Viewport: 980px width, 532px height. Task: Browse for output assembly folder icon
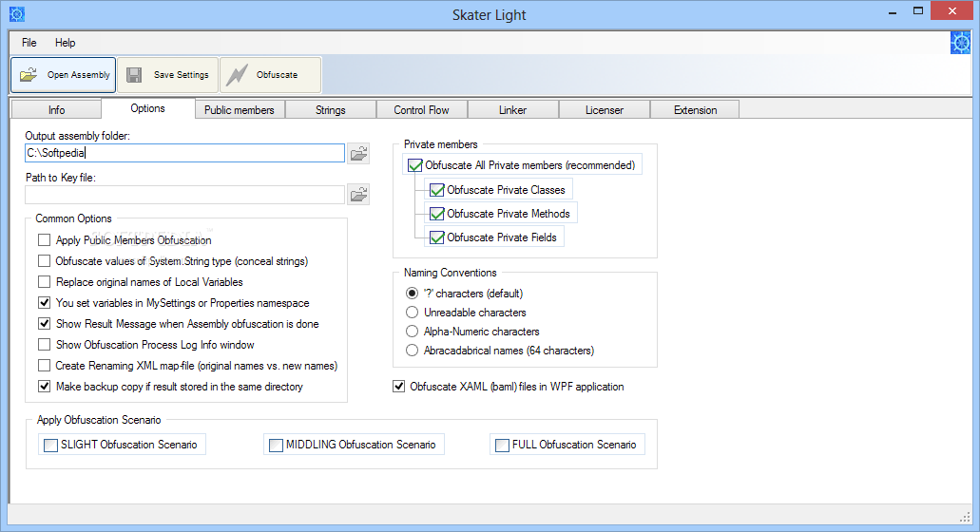[358, 153]
